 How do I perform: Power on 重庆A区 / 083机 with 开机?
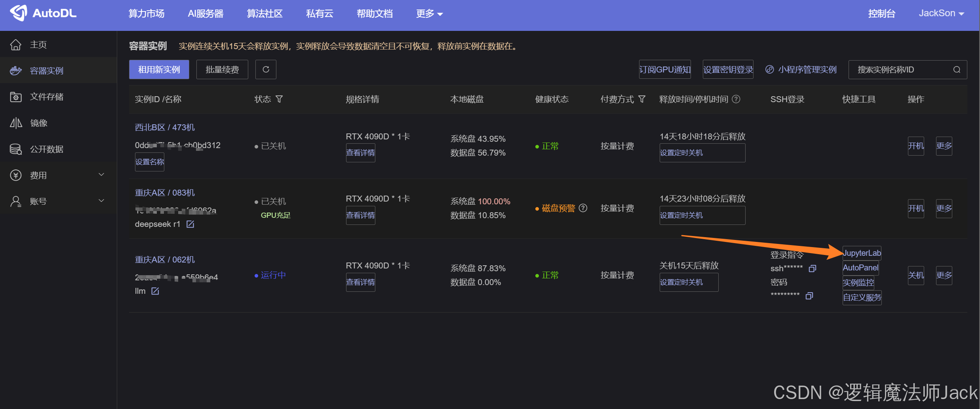click(x=916, y=208)
